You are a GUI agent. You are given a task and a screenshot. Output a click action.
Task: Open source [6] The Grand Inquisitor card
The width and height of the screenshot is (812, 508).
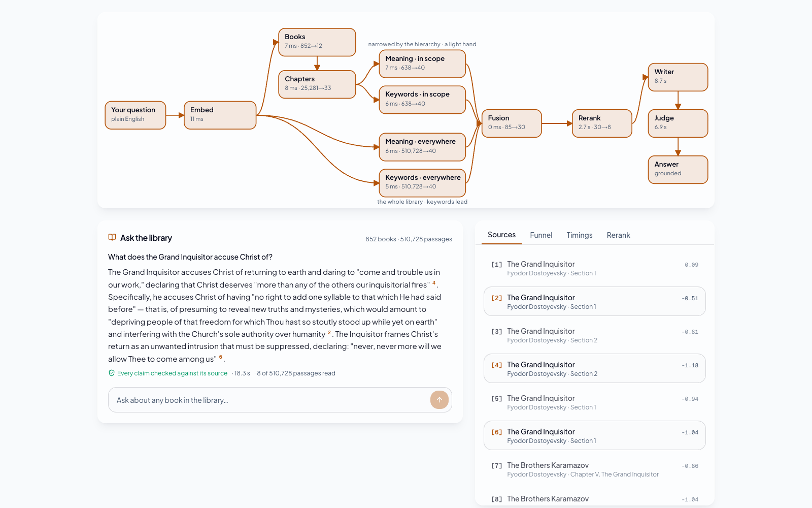tap(595, 435)
